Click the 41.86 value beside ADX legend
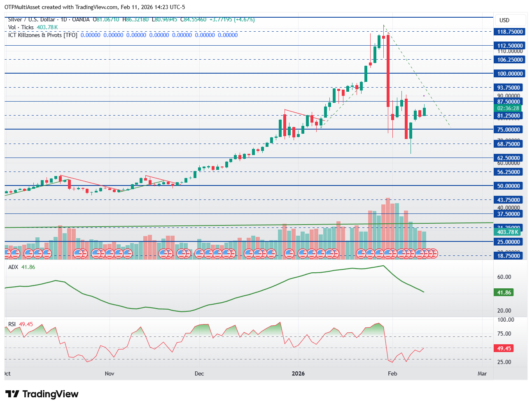532x408 pixels. 28,267
